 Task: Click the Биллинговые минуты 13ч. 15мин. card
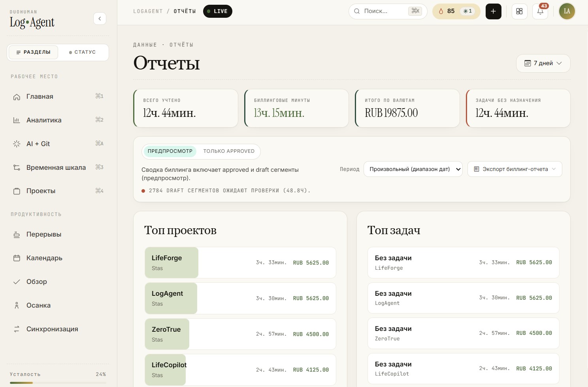[x=296, y=108]
